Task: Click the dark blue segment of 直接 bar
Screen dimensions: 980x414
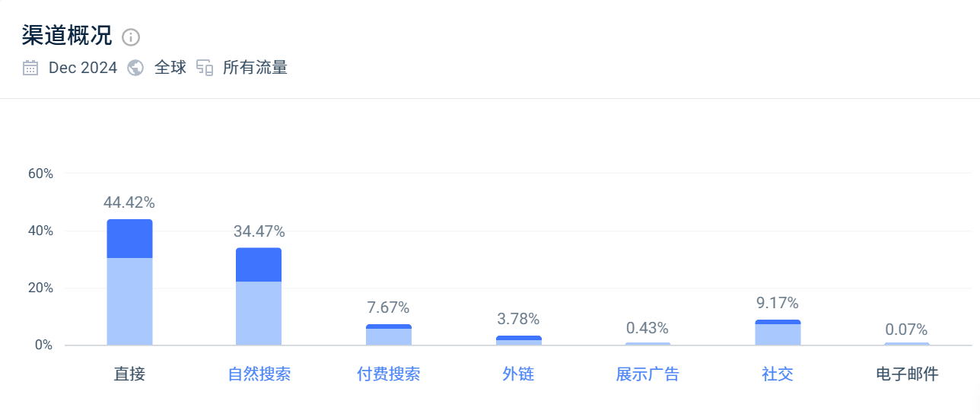Action: pos(129,239)
